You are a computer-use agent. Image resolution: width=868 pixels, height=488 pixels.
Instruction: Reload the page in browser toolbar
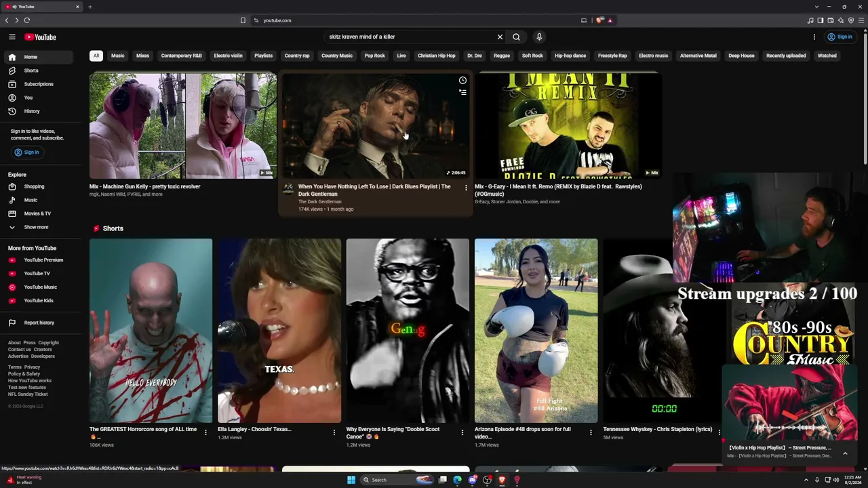point(27,20)
